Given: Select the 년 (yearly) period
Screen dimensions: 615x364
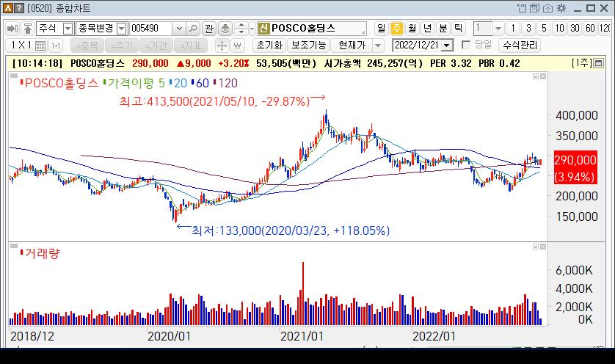Looking at the screenshot, I should (427, 28).
